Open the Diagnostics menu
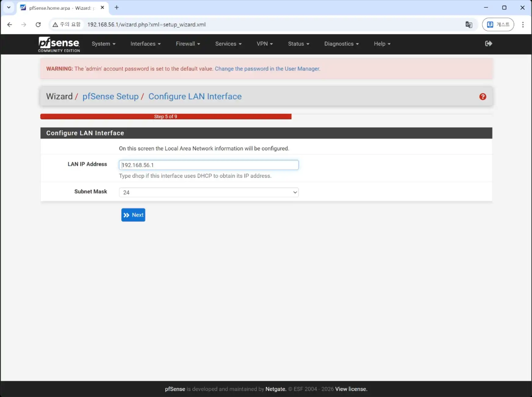 click(341, 44)
